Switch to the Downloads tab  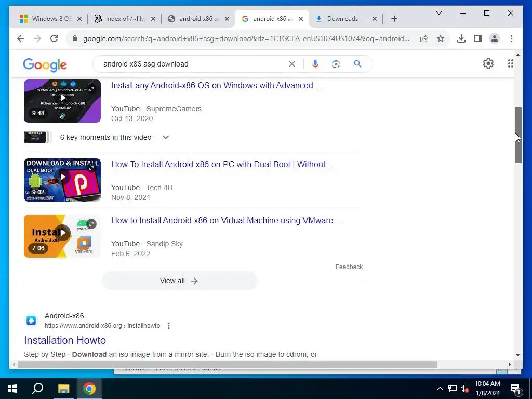(x=342, y=19)
